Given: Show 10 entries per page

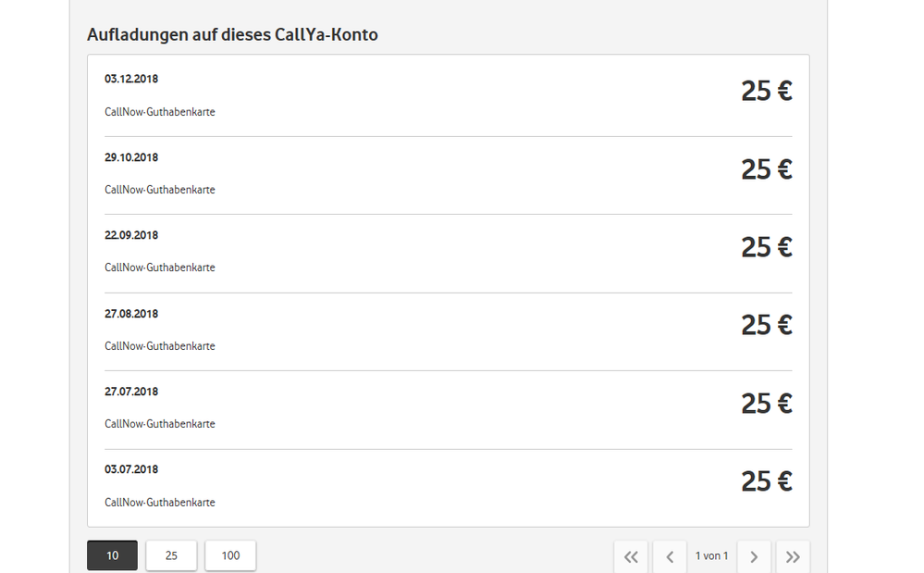Looking at the screenshot, I should click(112, 555).
